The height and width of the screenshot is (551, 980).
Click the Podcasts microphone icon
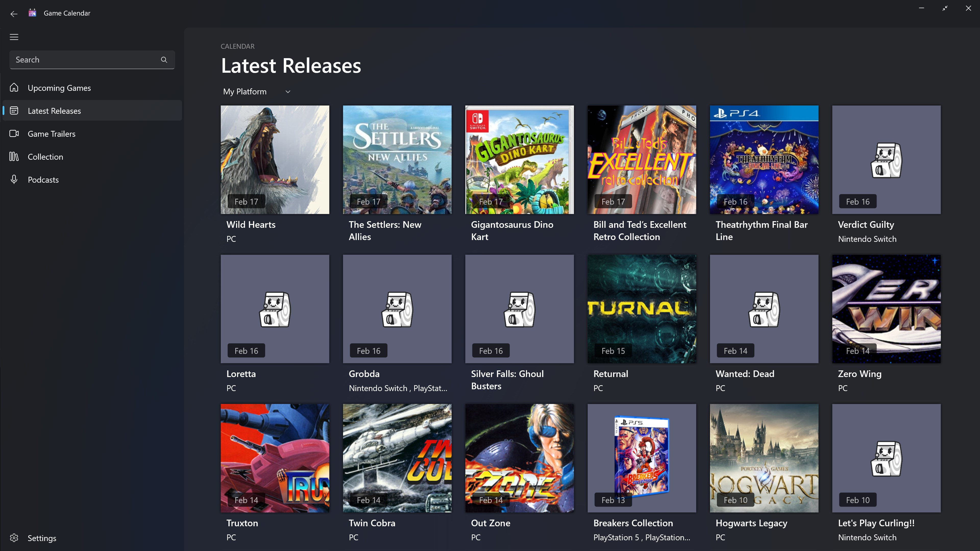(14, 179)
